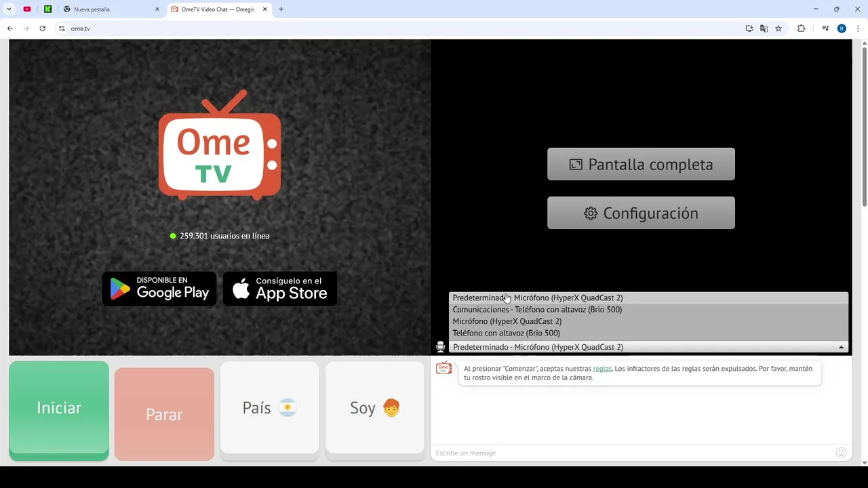Close the Nueva pestaña tab
This screenshot has width=868, height=488.
(x=157, y=9)
